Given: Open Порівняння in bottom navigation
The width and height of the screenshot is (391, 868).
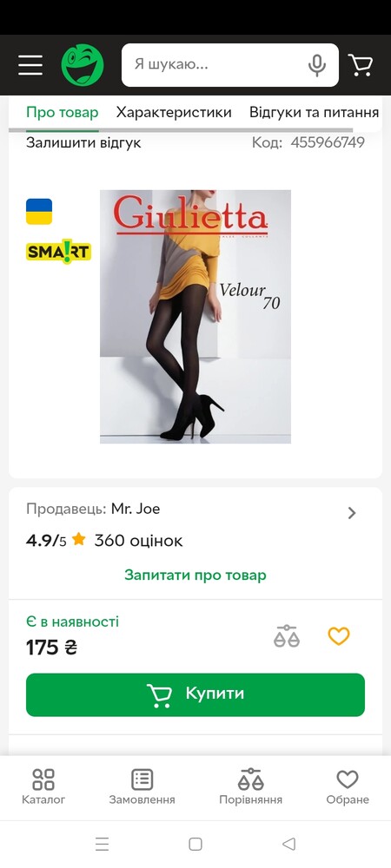Looking at the screenshot, I should pyautogui.click(x=250, y=786).
